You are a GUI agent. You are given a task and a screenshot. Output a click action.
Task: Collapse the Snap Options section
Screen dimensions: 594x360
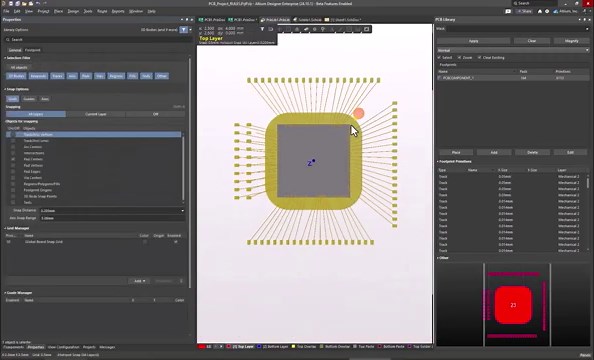5,89
